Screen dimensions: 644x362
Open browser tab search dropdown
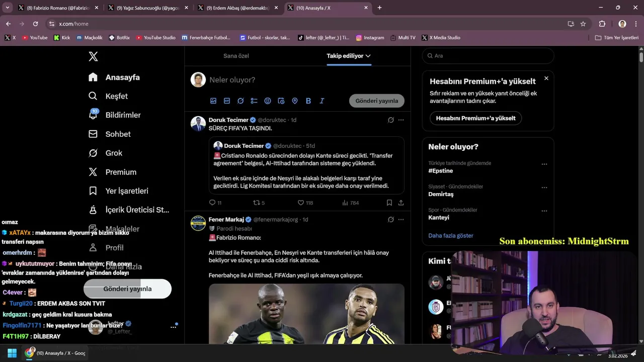pos(7,8)
